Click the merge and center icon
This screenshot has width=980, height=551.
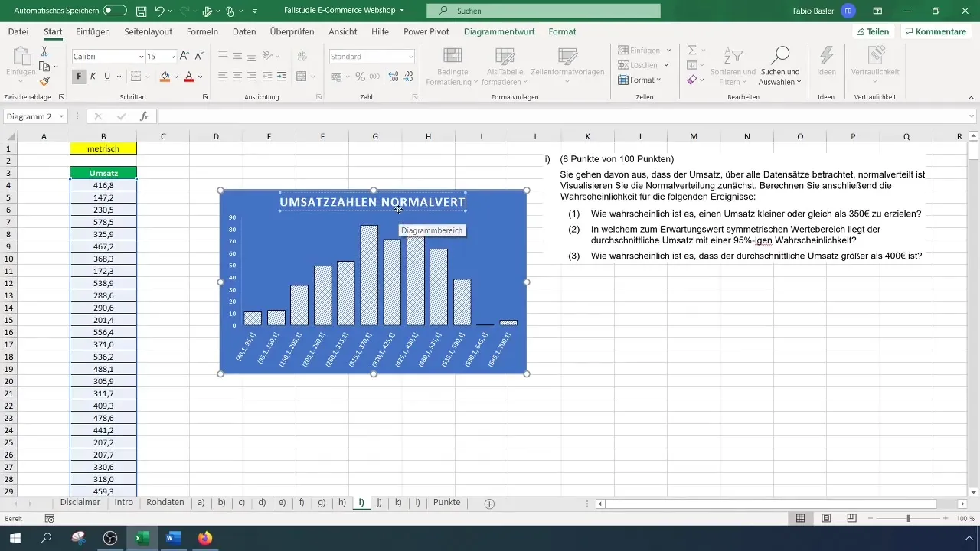302,77
